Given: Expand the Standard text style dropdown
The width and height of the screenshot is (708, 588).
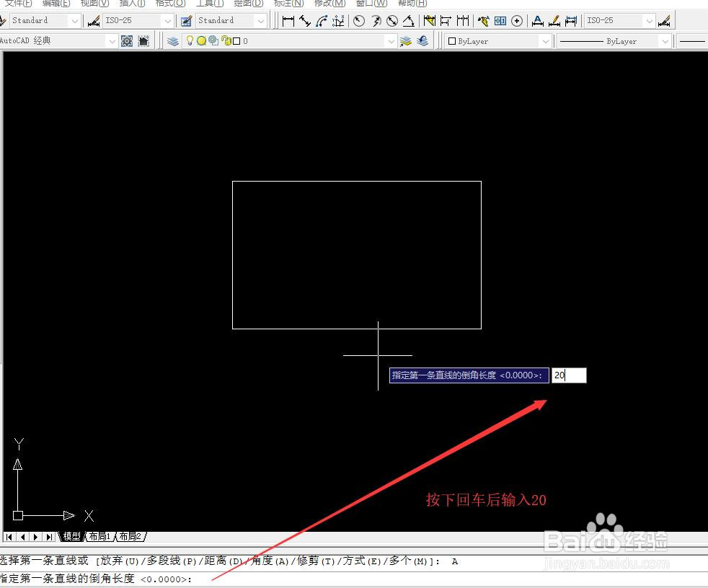Looking at the screenshot, I should 75,21.
